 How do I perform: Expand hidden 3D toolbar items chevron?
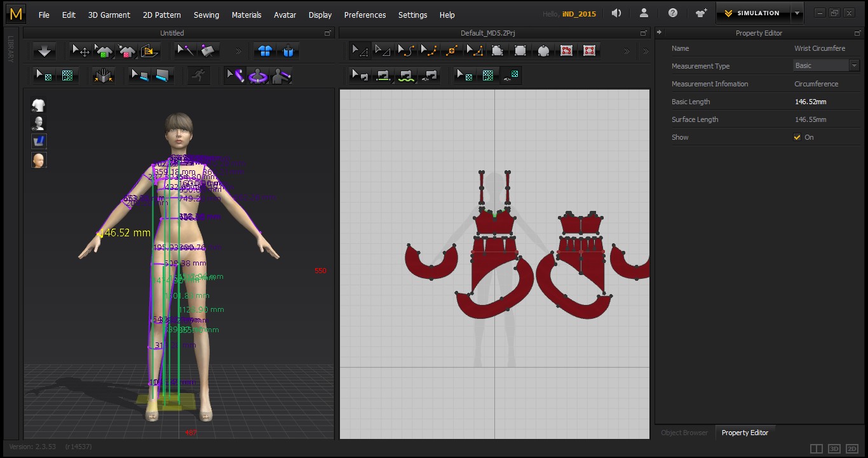[238, 51]
